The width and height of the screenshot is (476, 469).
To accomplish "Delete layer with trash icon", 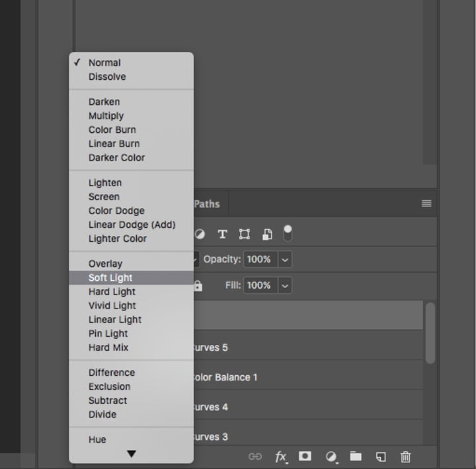I will 405,456.
